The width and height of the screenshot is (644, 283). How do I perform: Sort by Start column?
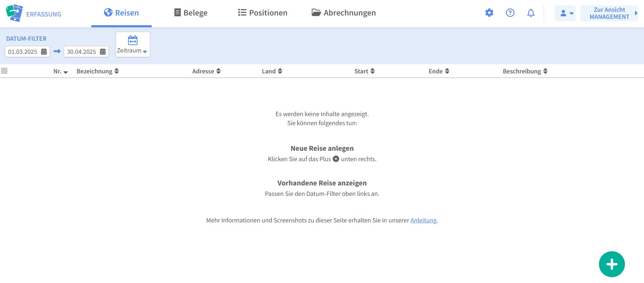(x=365, y=71)
